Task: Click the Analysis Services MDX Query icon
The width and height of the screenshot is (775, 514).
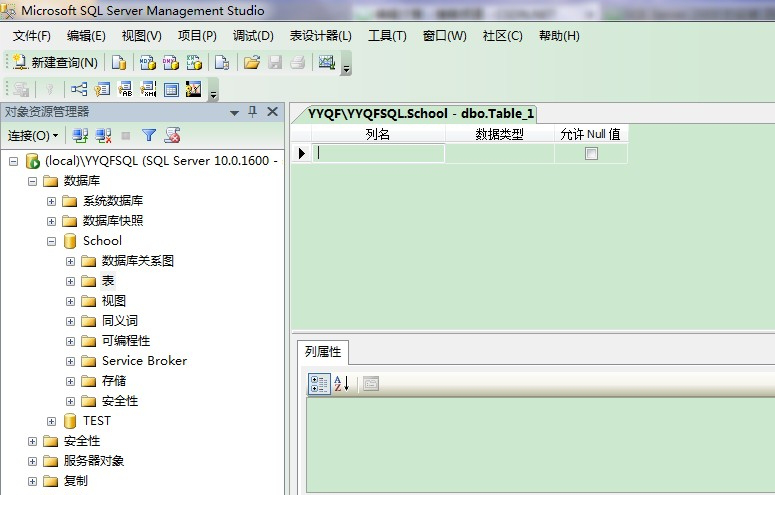Action: [148, 62]
